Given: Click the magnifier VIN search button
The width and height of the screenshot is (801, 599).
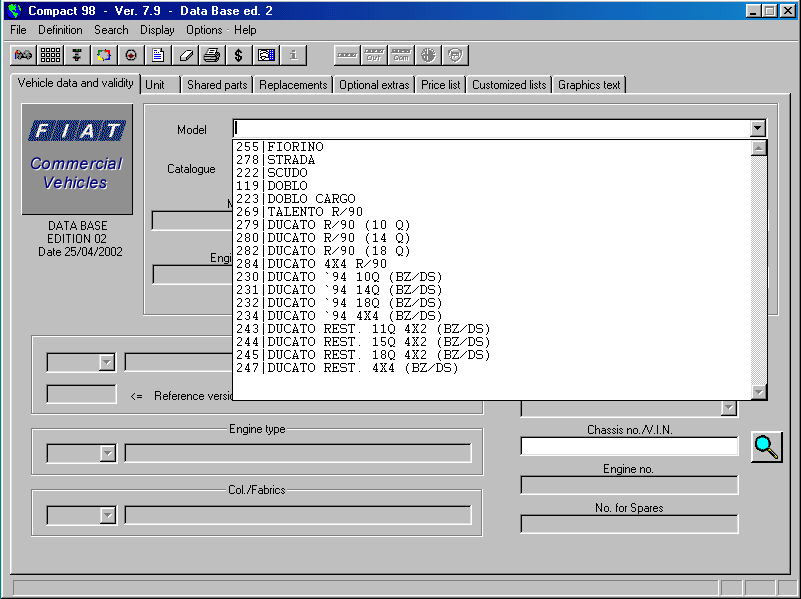Looking at the screenshot, I should [x=766, y=447].
